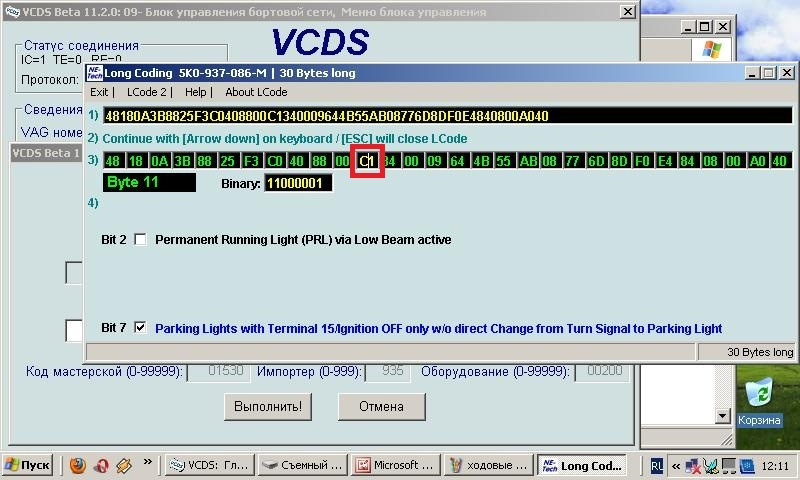Open the Корзина recycle bin icon
This screenshot has width=800, height=480.
pyautogui.click(x=759, y=402)
